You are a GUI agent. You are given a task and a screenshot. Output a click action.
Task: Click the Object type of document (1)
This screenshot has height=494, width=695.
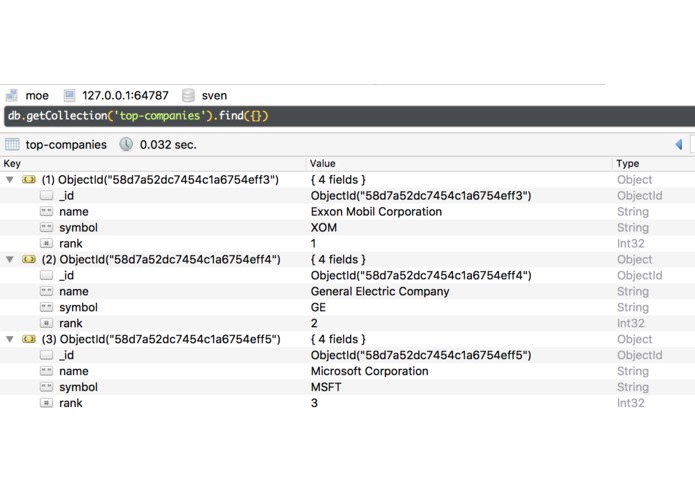coord(634,179)
